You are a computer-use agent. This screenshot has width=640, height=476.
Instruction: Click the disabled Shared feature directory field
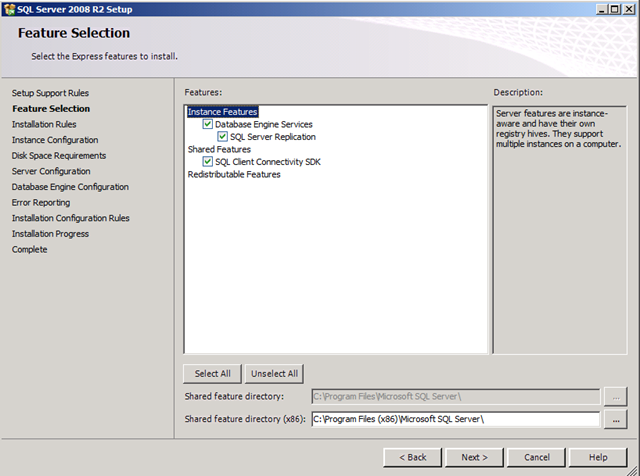point(456,396)
